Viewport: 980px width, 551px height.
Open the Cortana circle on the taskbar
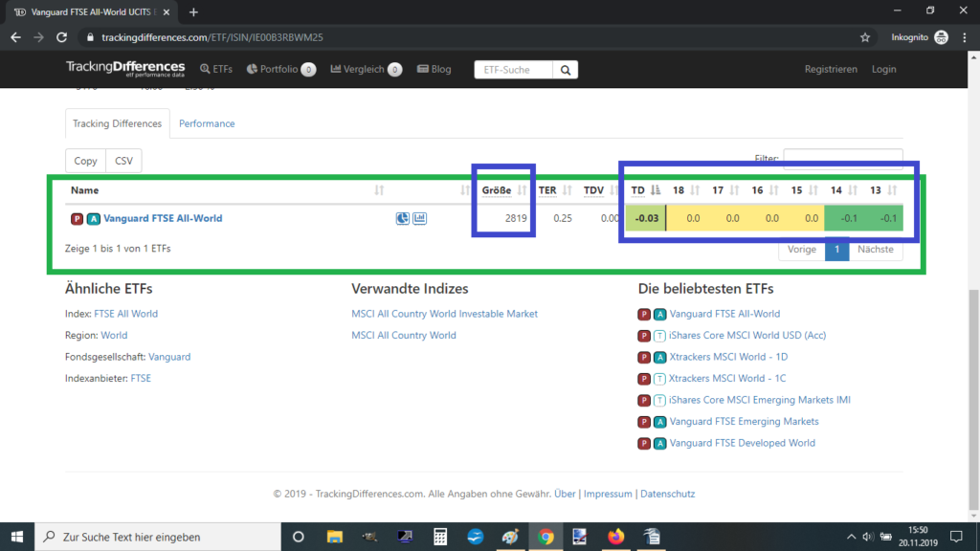point(299,537)
